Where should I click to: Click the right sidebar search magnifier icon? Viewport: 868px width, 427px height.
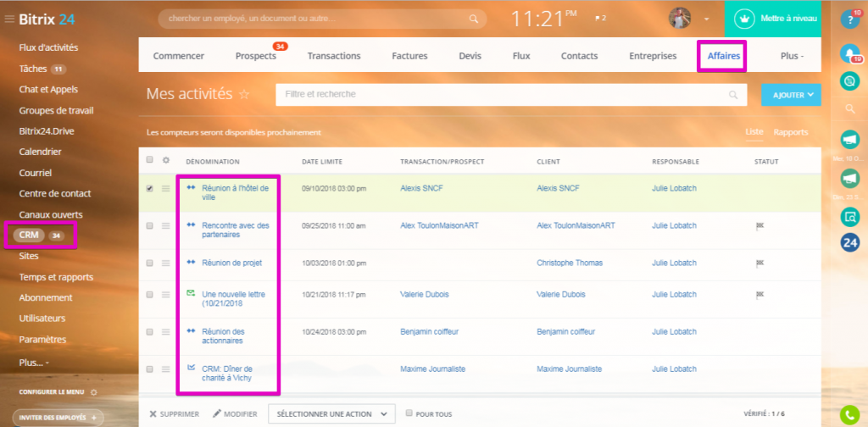(849, 109)
